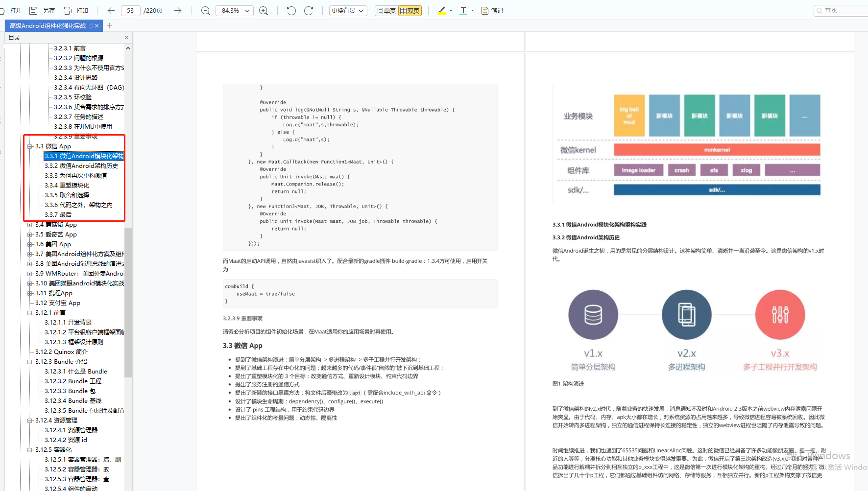Screen dimensions: 868x491
Task: Open outline entry 3.3.2 微信Android架构历史
Action: pos(81,166)
